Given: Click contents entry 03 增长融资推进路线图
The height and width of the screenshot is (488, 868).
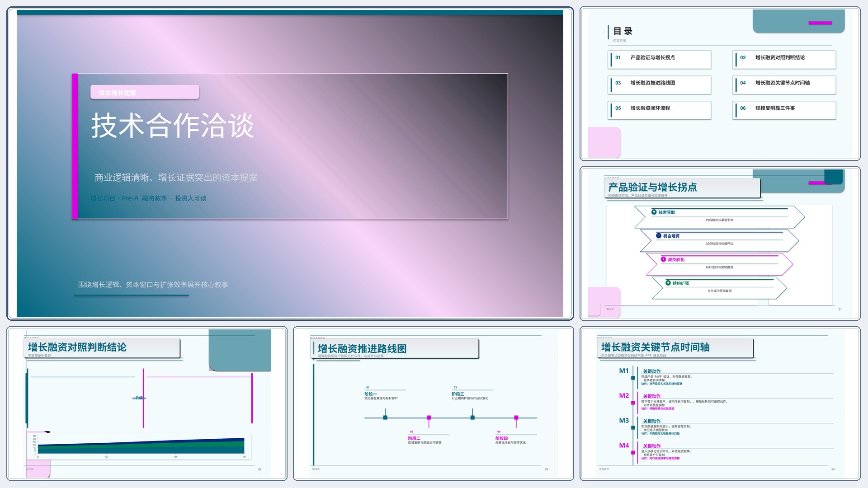Looking at the screenshot, I should pyautogui.click(x=659, y=84).
